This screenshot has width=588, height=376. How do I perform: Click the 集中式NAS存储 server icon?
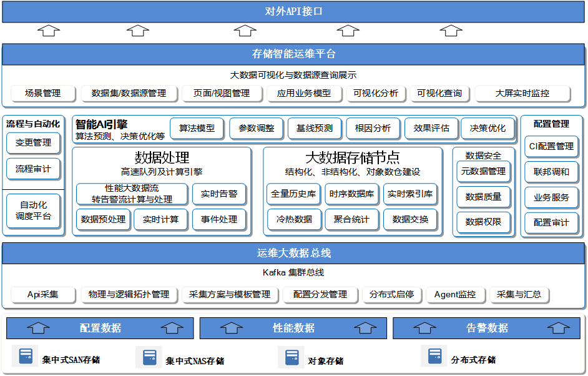[x=149, y=357]
